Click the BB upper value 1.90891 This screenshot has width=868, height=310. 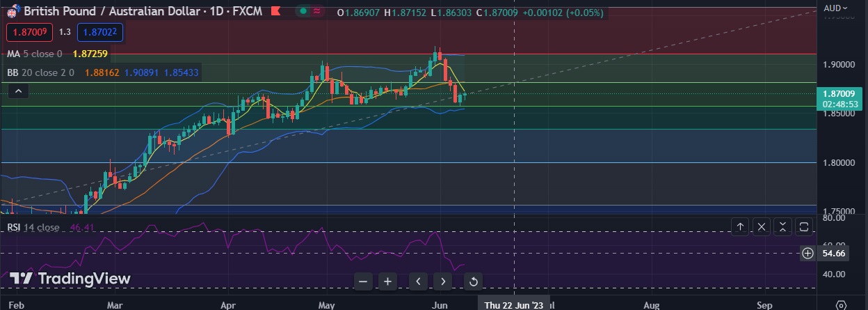(x=143, y=72)
